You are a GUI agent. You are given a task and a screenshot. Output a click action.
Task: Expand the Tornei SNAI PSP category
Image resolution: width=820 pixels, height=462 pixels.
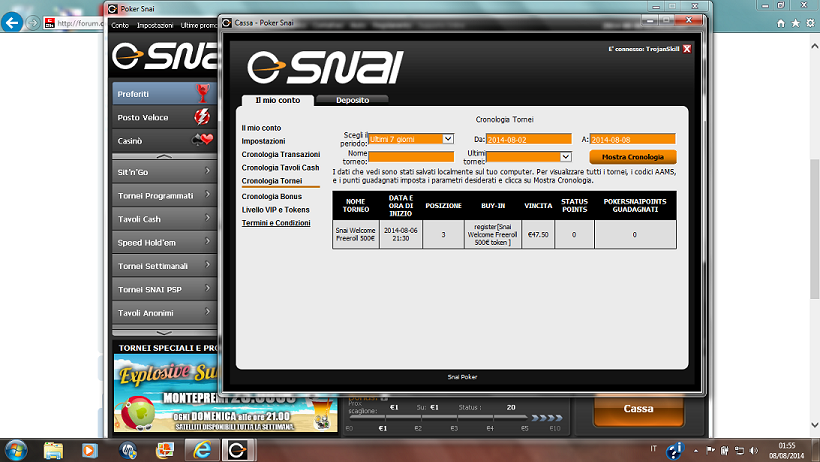(164, 289)
